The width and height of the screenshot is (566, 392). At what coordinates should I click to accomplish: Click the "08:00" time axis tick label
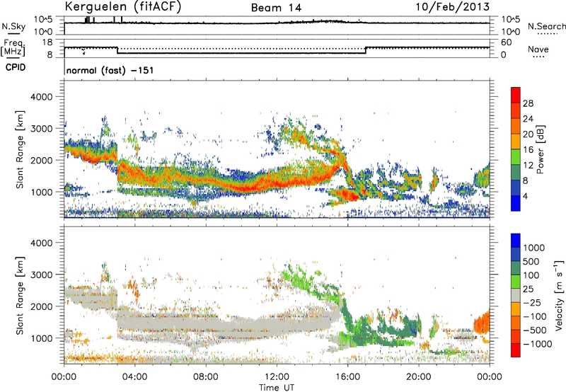pyautogui.click(x=206, y=376)
